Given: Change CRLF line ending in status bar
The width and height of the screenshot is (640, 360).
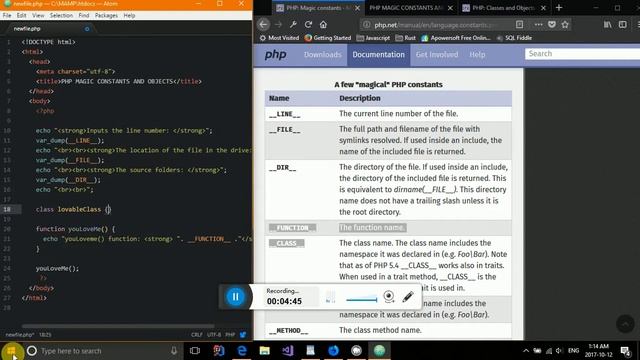Looking at the screenshot, I should pos(197,335).
